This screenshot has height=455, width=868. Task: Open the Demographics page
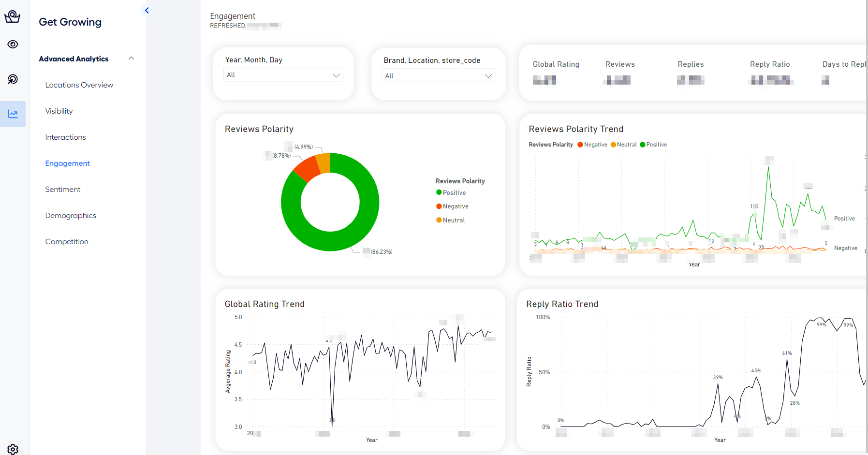click(71, 216)
